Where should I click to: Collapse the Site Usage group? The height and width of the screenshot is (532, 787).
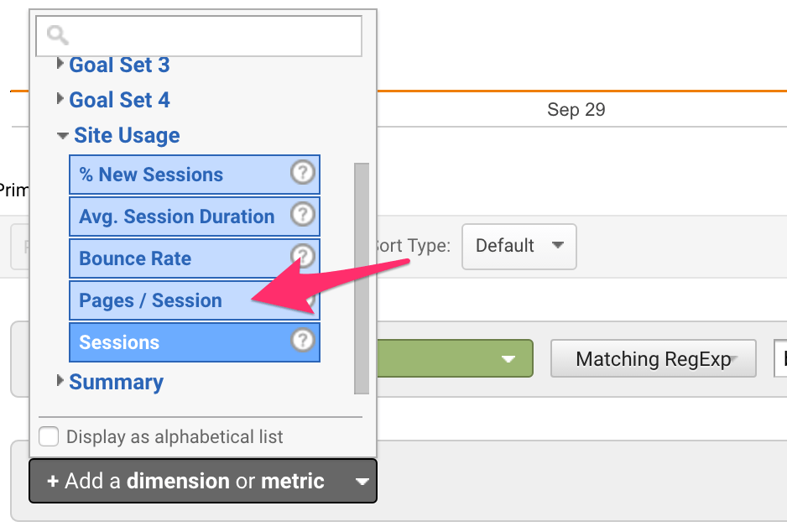pyautogui.click(x=118, y=135)
